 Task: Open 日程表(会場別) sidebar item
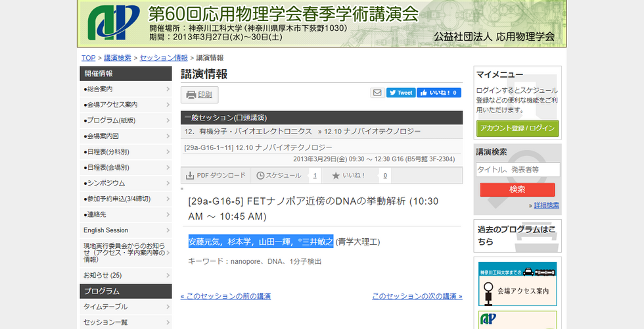click(126, 167)
